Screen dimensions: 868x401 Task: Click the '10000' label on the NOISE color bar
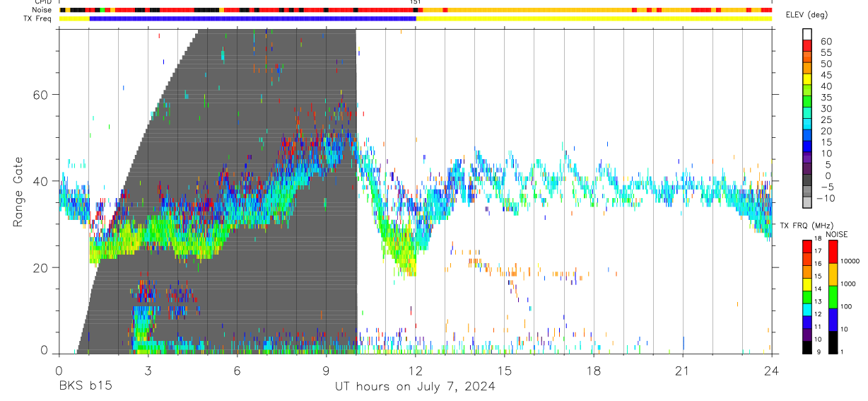850,261
